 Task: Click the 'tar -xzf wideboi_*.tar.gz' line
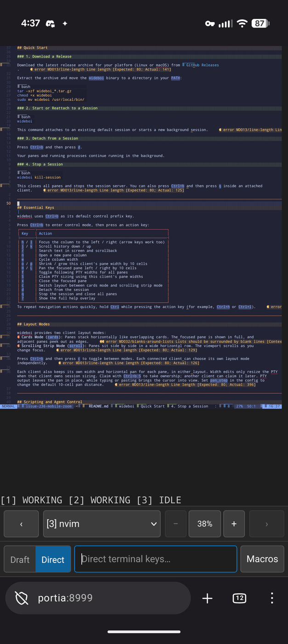44,91
